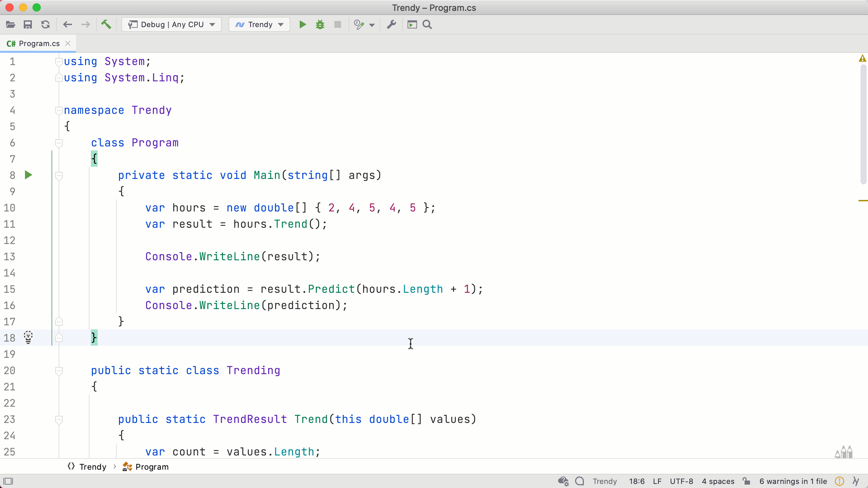Click the Trendy namespace breadcrumb
The height and width of the screenshot is (488, 868).
(x=87, y=467)
